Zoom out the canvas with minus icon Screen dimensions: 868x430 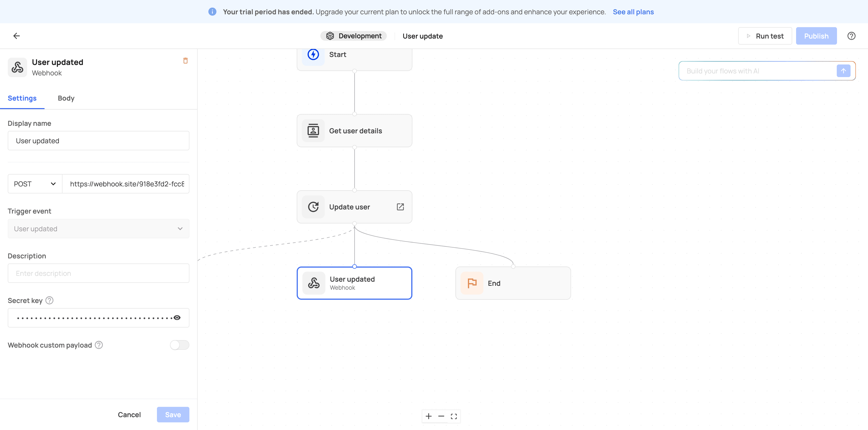pos(441,416)
